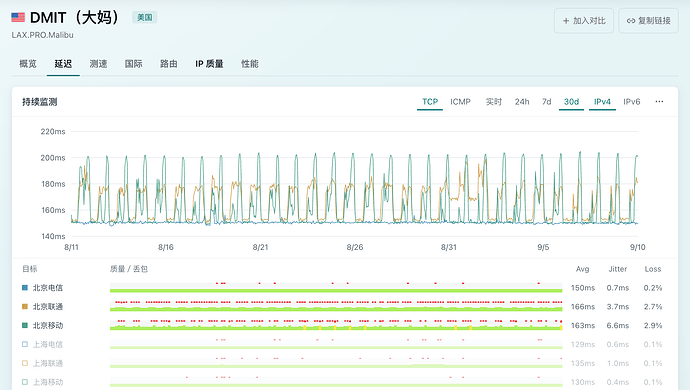Switch to the 测速 tab
This screenshot has width=690, height=390.
pyautogui.click(x=98, y=64)
